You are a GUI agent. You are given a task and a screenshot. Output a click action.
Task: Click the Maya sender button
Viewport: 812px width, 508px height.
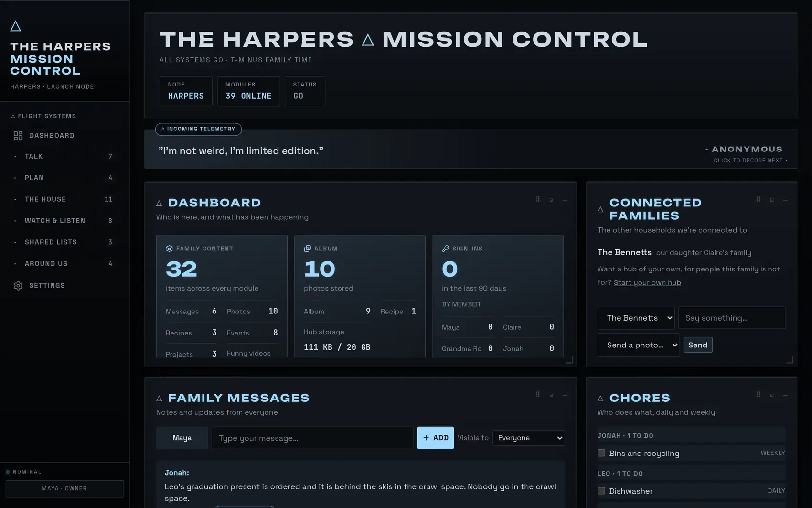pyautogui.click(x=182, y=438)
